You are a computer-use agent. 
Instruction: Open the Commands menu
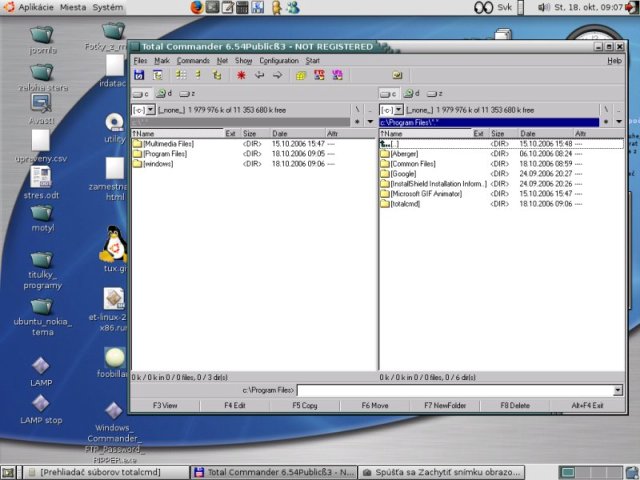click(x=193, y=61)
